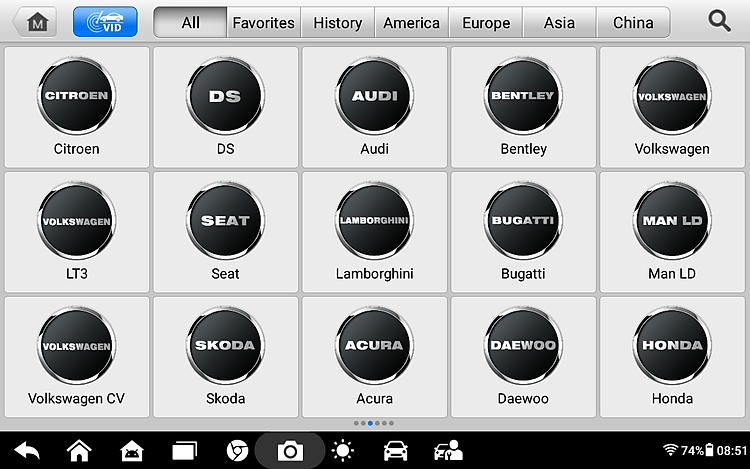Image resolution: width=750 pixels, height=469 pixels.
Task: Show China brands tab
Action: [633, 22]
